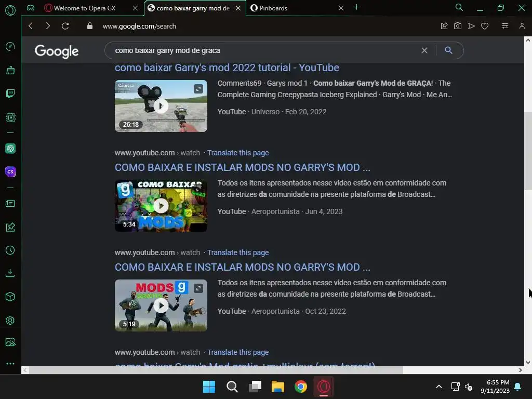The width and height of the screenshot is (532, 399).
Task: Open Extensions cube icon in sidebar
Action: click(x=10, y=297)
